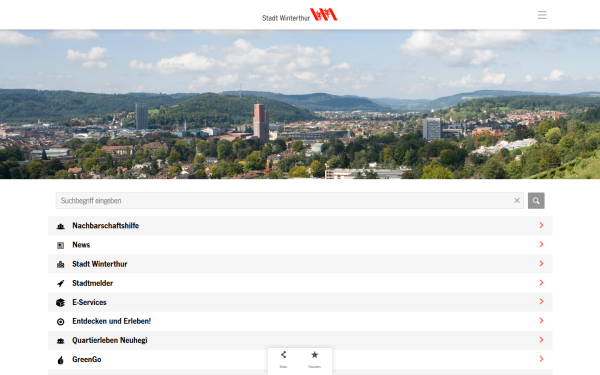Click the Winterthur panorama banner image
This screenshot has height=375, width=600.
pos(300,104)
